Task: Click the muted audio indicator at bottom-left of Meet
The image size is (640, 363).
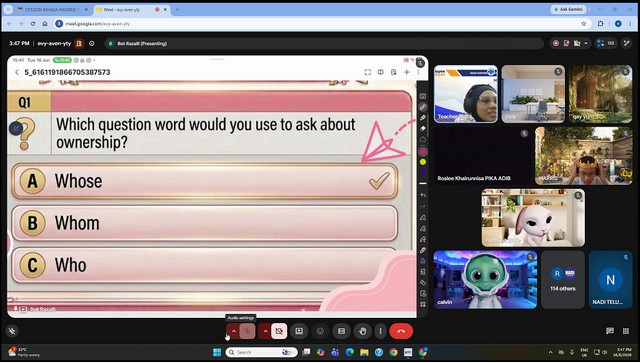Action: pyautogui.click(x=12, y=331)
